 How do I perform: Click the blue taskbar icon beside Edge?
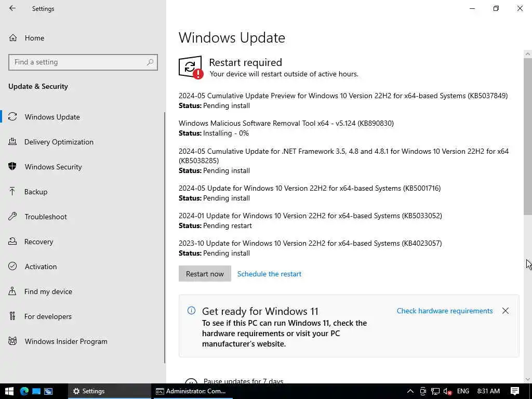pyautogui.click(x=36, y=391)
